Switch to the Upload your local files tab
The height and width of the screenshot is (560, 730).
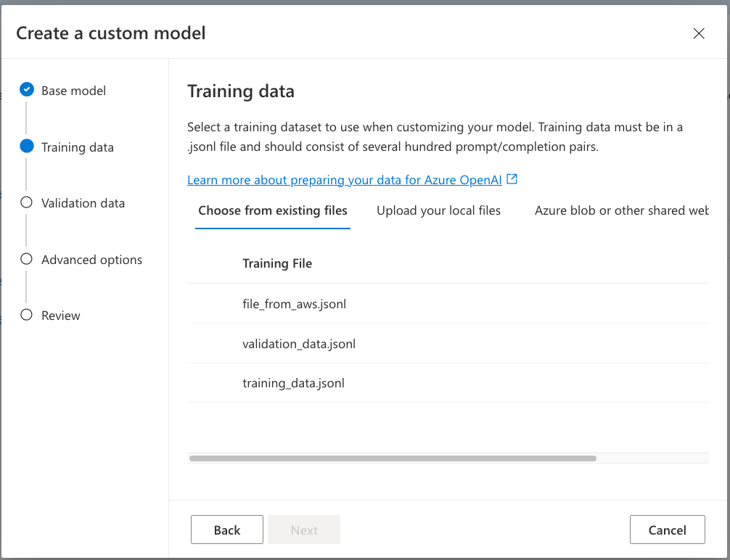pos(438,210)
